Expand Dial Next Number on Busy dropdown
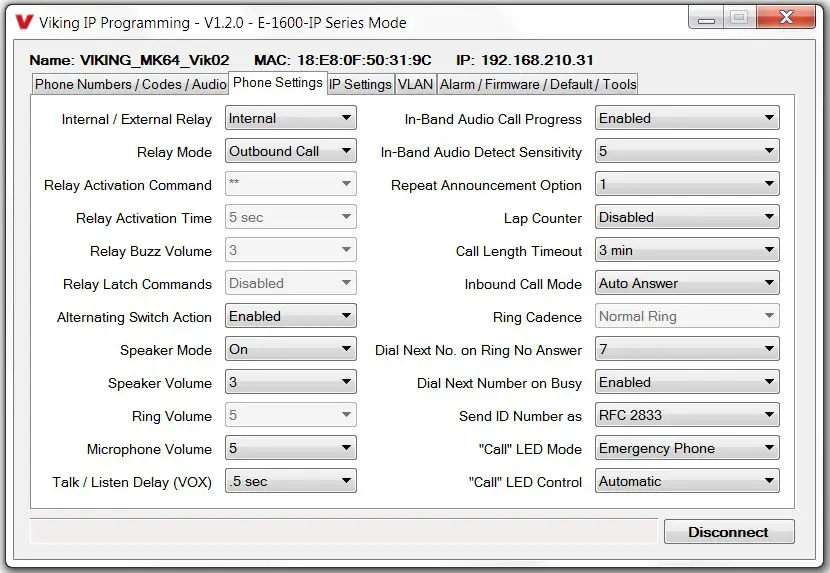The height and width of the screenshot is (573, 830). [687, 382]
